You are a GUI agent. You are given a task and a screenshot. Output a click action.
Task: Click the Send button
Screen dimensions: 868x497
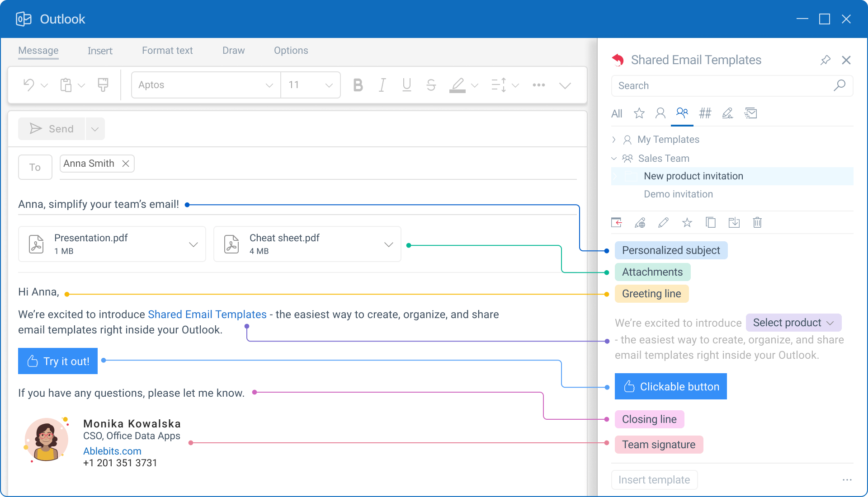click(x=52, y=129)
